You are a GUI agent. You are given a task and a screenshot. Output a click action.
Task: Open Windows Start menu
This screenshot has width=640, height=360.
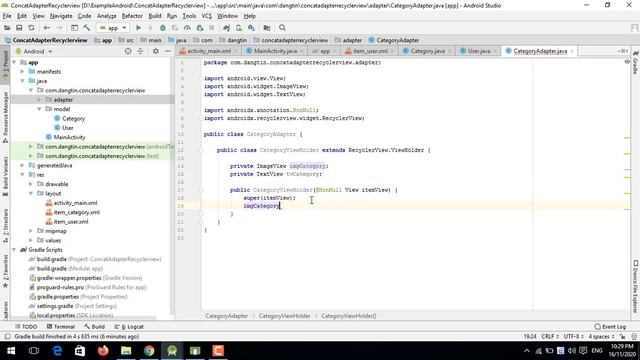(11, 351)
